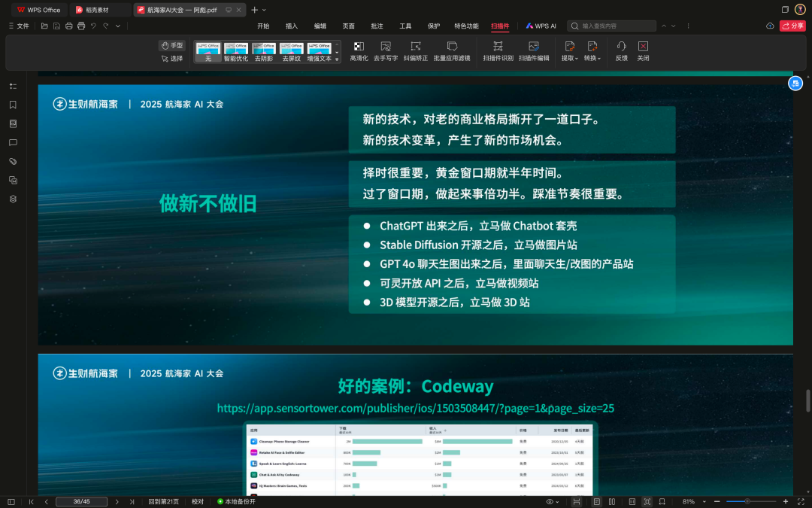Open the thumbnail panel in left sidebar
812x508 pixels.
tap(13, 124)
